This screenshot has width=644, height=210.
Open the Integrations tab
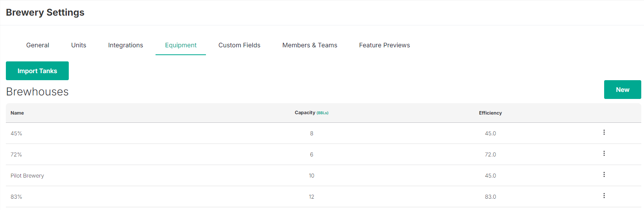pyautogui.click(x=125, y=45)
